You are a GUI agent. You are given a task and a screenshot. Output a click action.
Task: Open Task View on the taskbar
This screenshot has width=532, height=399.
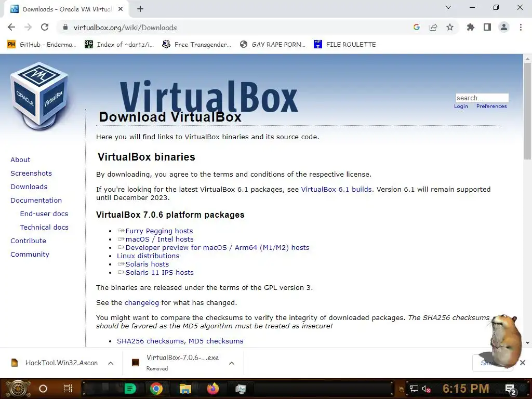(68, 389)
